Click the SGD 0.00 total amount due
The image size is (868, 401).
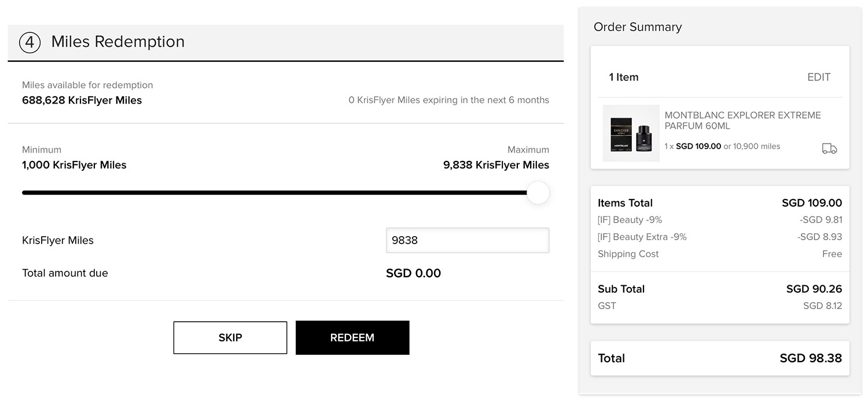pyautogui.click(x=413, y=273)
